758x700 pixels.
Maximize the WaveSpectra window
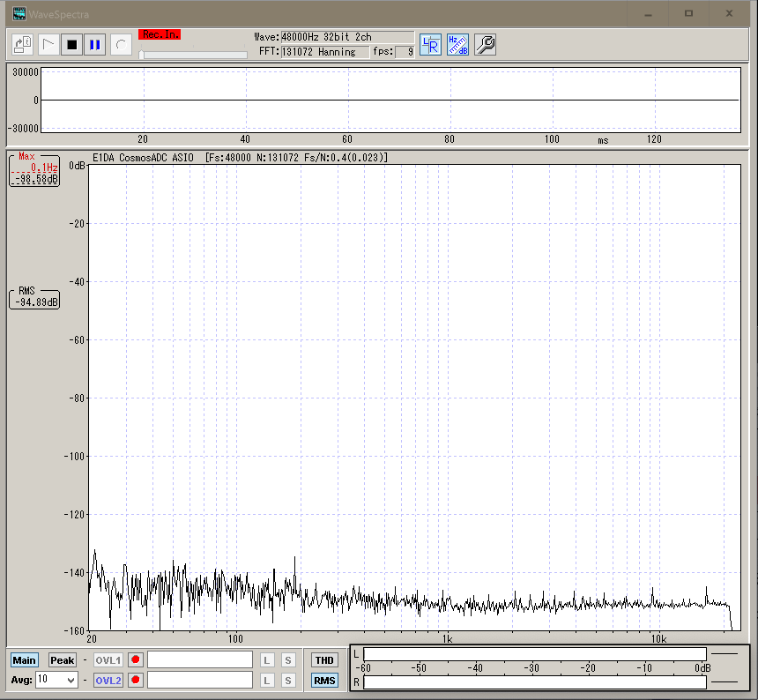coord(689,14)
